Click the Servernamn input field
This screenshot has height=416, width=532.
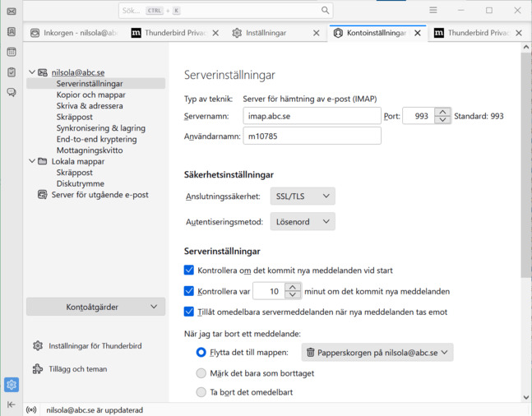[x=312, y=116]
